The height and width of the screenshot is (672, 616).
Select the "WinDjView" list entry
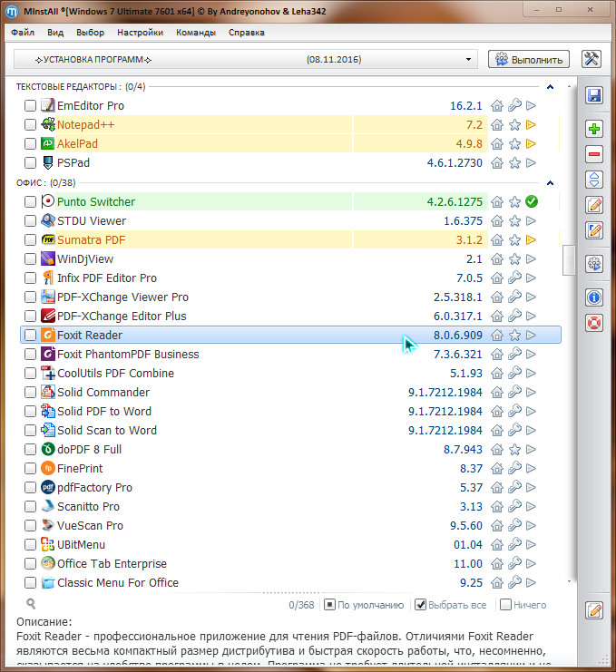coord(290,258)
